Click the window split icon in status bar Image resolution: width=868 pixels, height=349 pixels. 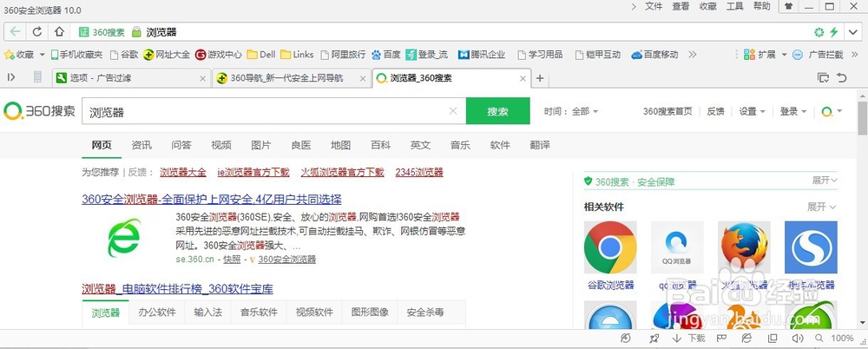click(773, 338)
